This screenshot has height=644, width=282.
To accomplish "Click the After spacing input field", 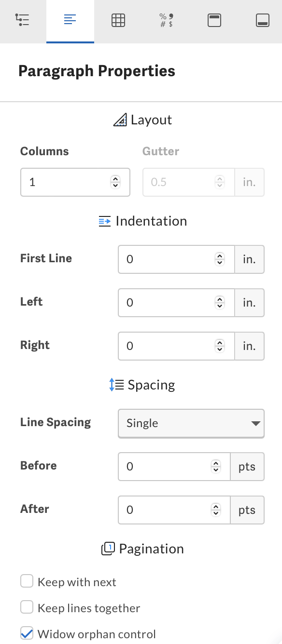I will (x=174, y=510).
